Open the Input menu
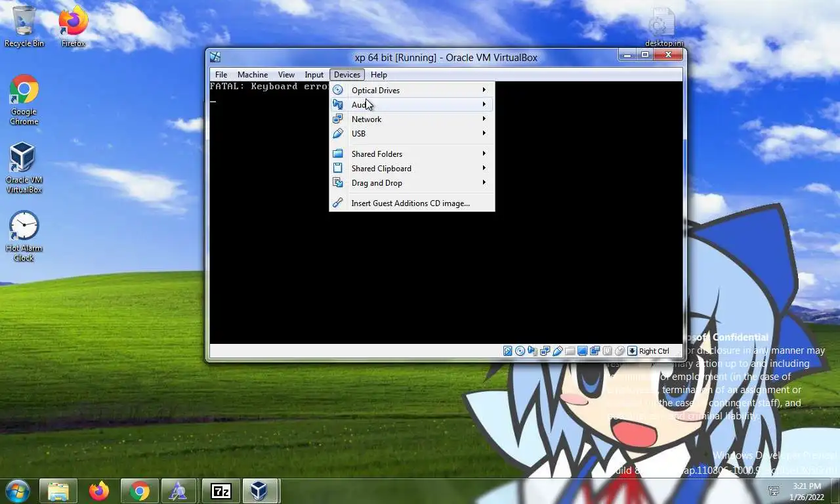The image size is (840, 504). (x=314, y=75)
